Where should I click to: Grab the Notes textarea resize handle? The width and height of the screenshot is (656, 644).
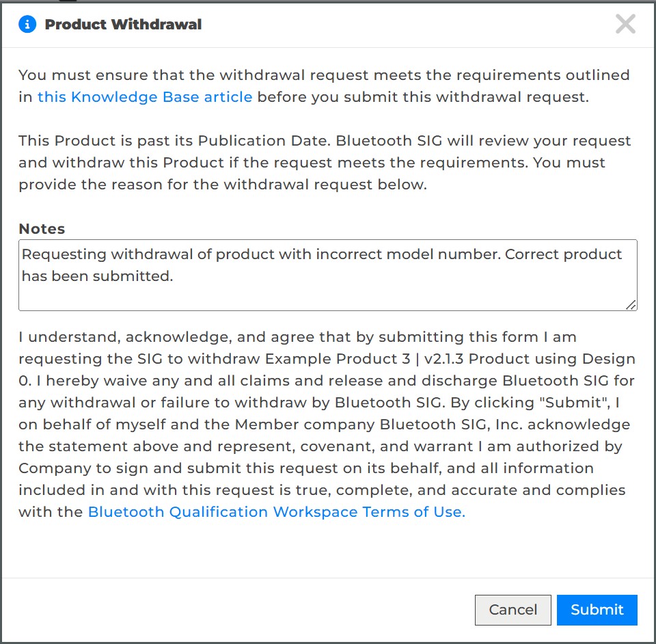tap(631, 305)
